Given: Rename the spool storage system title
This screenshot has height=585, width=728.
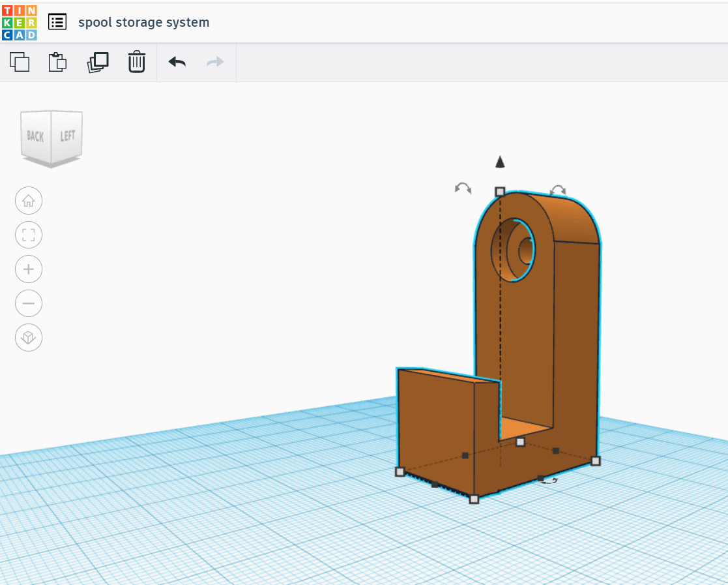Looking at the screenshot, I should 143,22.
